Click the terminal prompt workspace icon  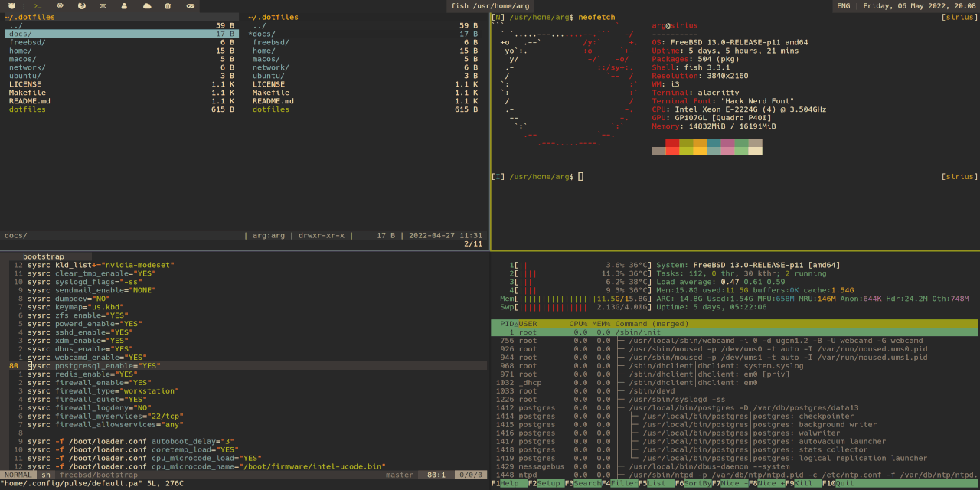tap(38, 6)
